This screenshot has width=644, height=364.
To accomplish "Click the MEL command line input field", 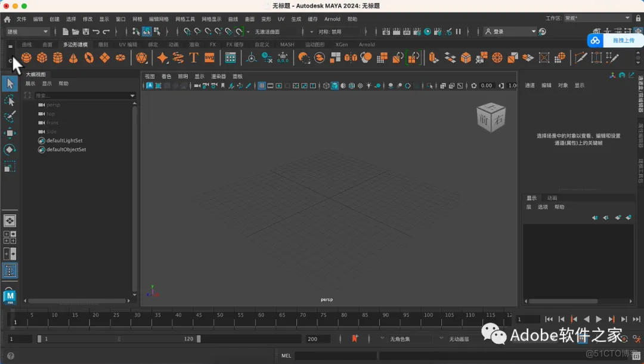I will coord(336,356).
